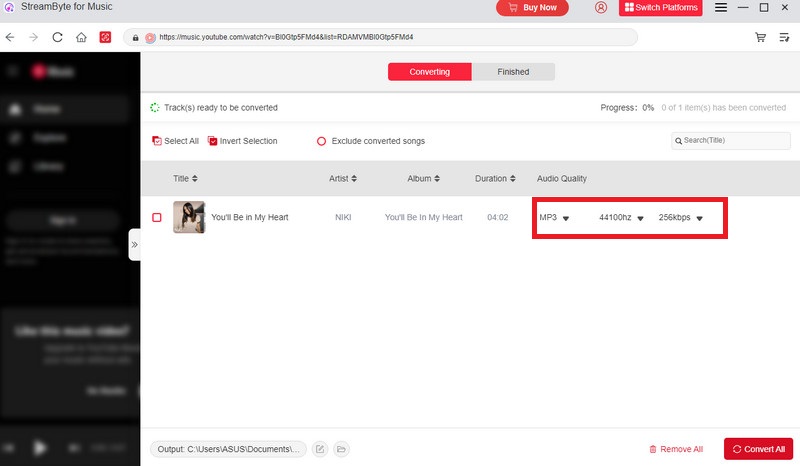
Task: Click the edit output path icon
Action: (319, 449)
